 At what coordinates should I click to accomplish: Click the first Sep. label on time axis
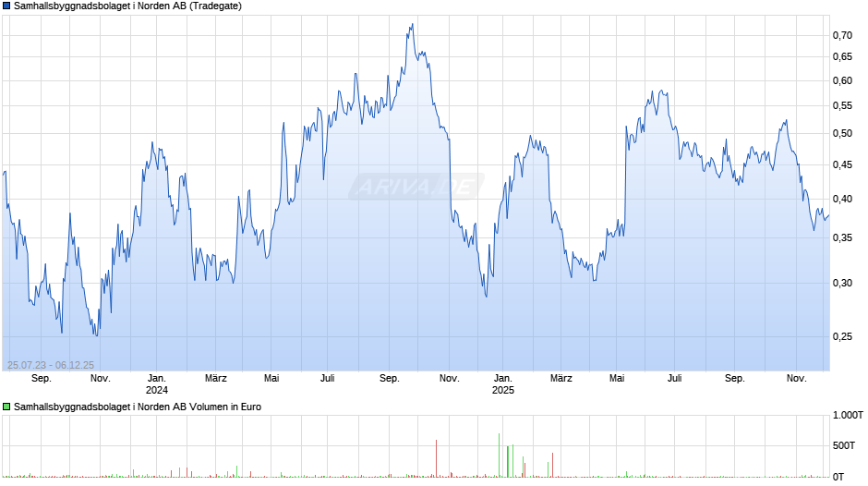click(42, 379)
